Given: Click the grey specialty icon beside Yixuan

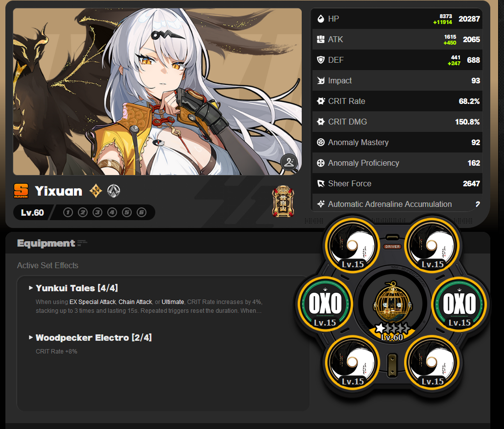Looking at the screenshot, I should 114,191.
